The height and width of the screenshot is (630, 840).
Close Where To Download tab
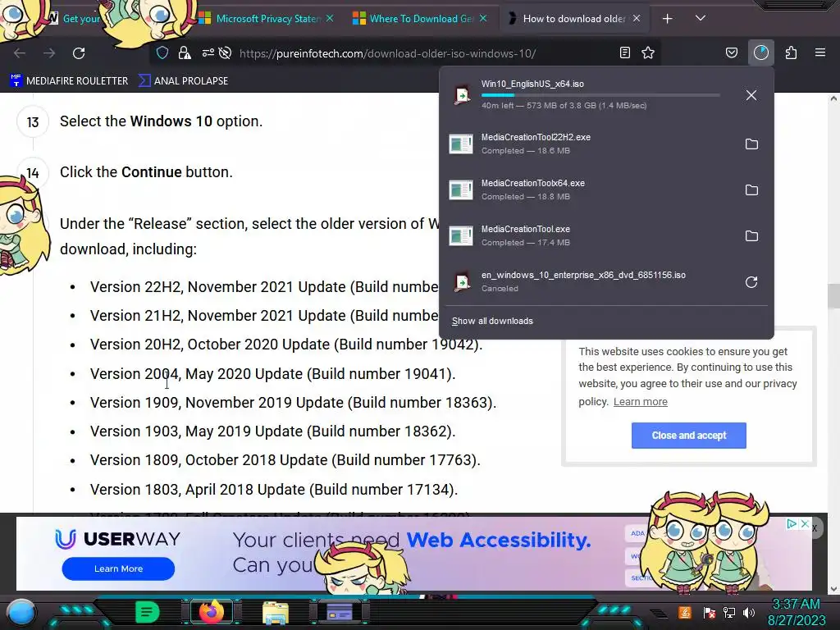(x=483, y=19)
